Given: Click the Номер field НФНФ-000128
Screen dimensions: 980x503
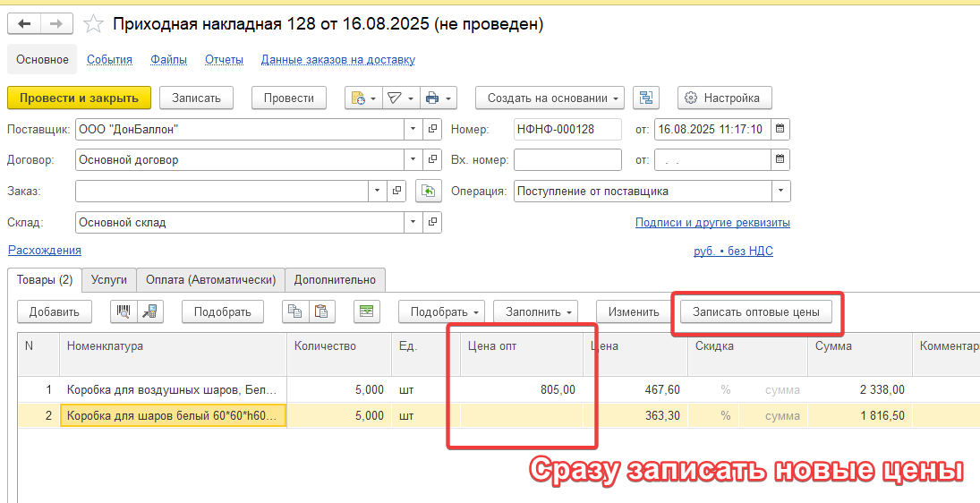Looking at the screenshot, I should tap(567, 130).
